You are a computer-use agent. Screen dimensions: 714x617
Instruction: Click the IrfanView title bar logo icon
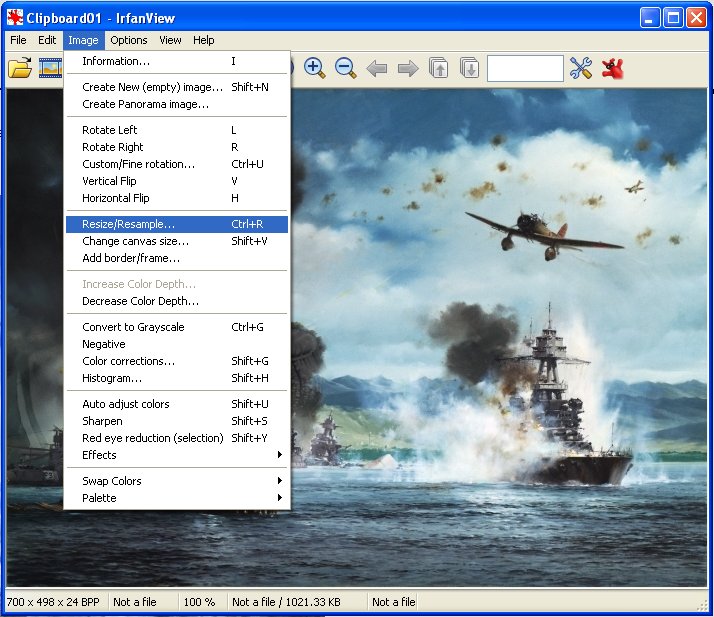tap(15, 18)
